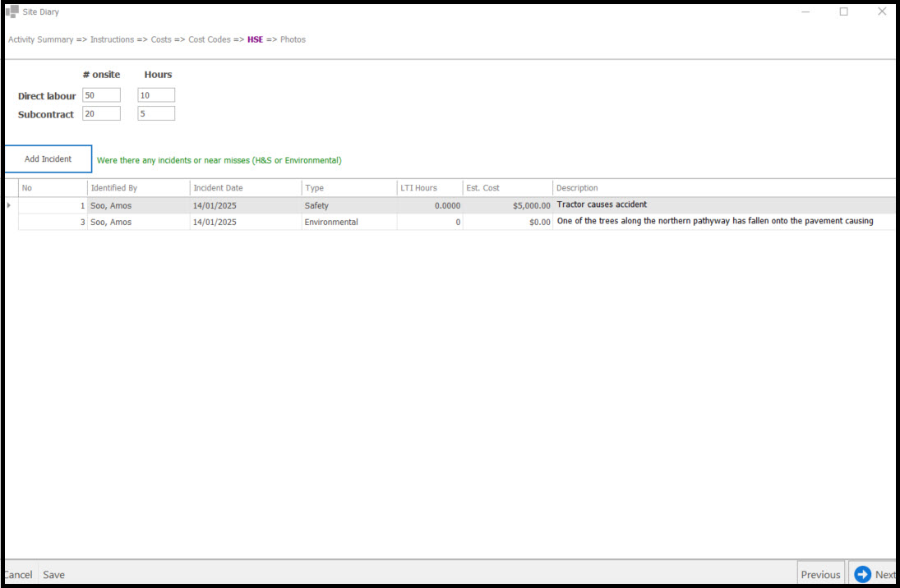
Task: Open the Instructions step
Action: point(112,39)
